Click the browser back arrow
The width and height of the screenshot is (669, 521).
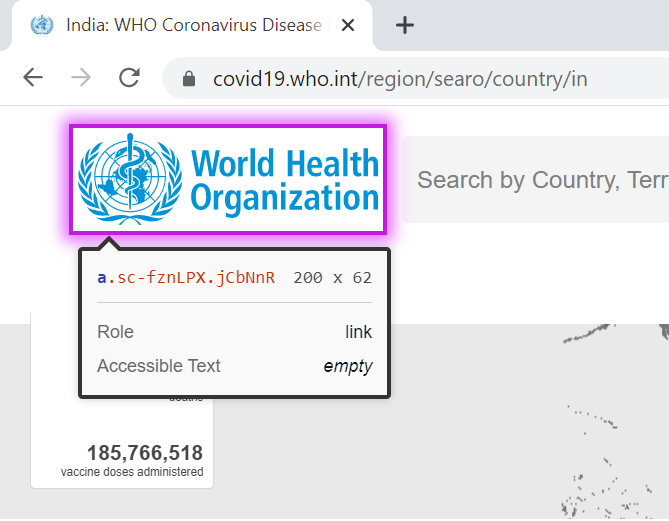pos(33,78)
